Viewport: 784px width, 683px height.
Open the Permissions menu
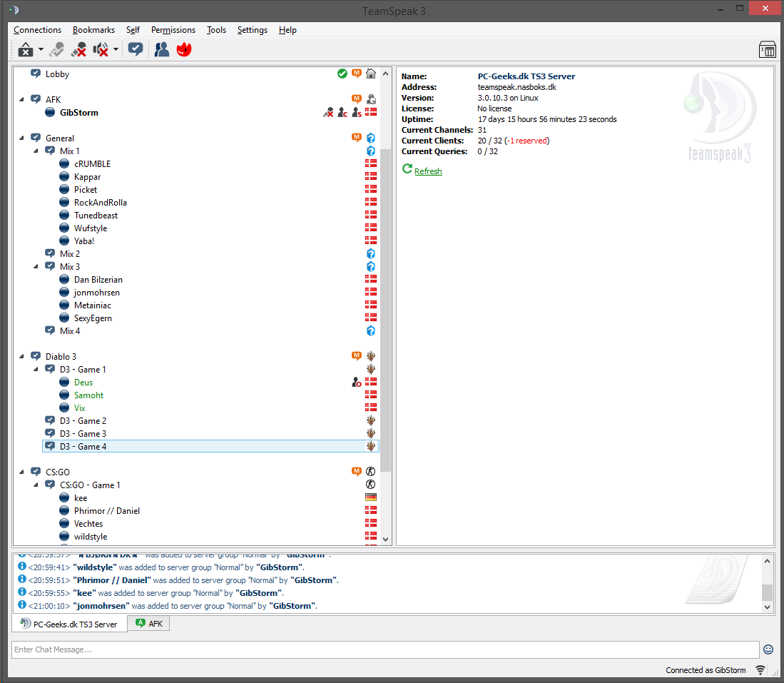173,30
